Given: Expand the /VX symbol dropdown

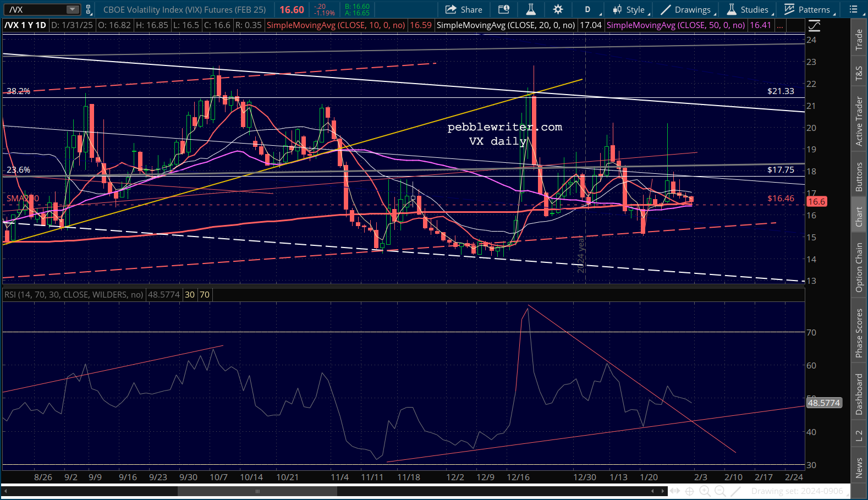Looking at the screenshot, I should click(73, 9).
